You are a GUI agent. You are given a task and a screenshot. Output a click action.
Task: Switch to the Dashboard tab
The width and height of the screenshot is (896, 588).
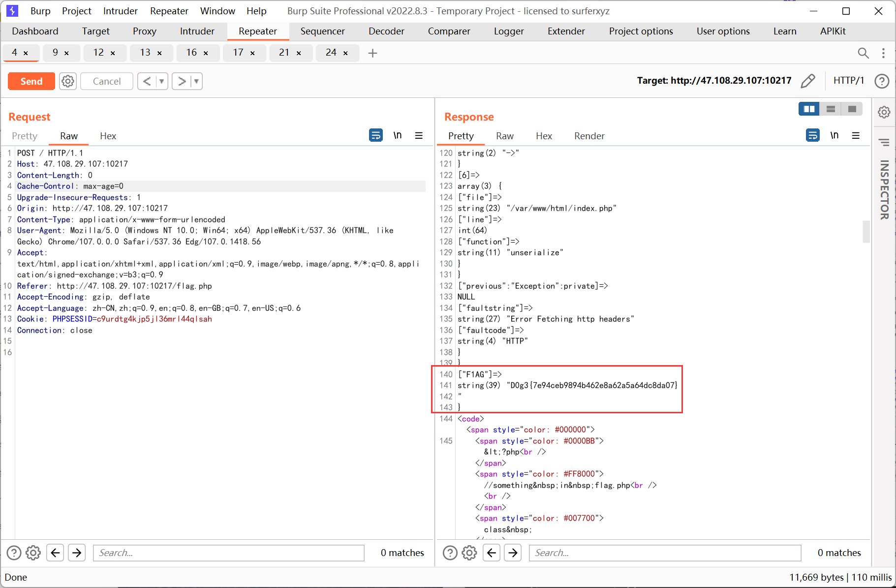click(35, 31)
